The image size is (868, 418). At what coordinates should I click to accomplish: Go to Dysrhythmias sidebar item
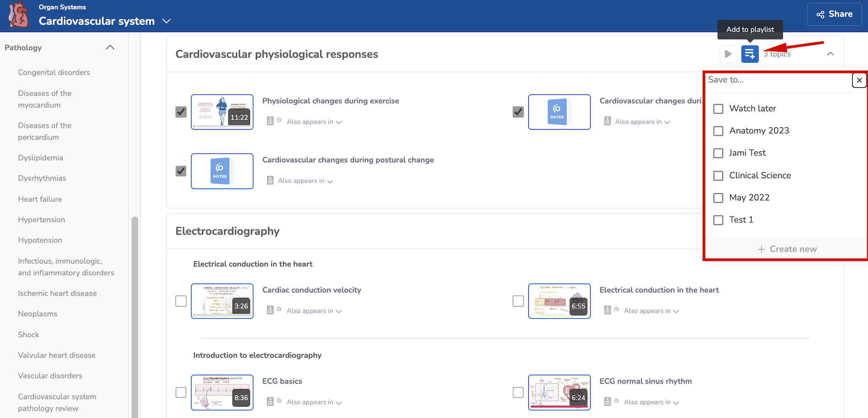click(42, 178)
